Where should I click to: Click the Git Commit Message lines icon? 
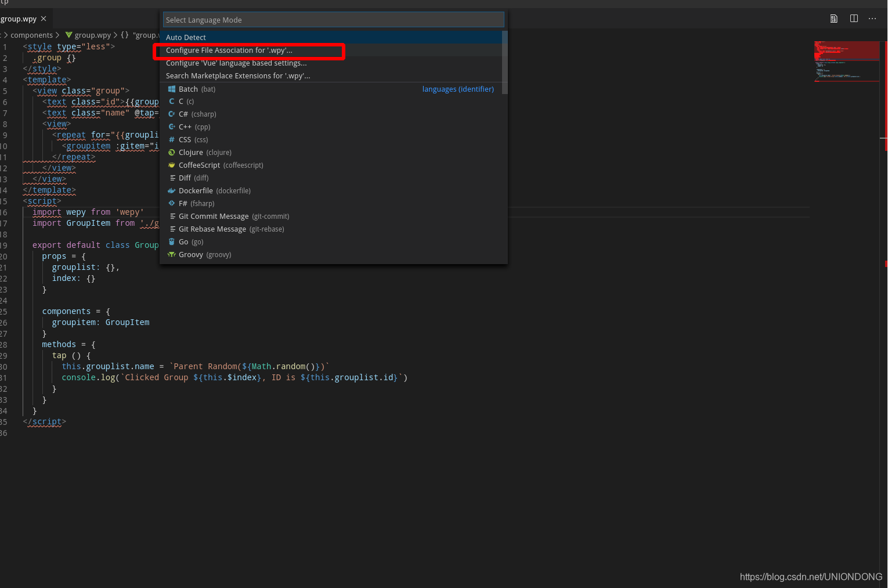coord(172,217)
